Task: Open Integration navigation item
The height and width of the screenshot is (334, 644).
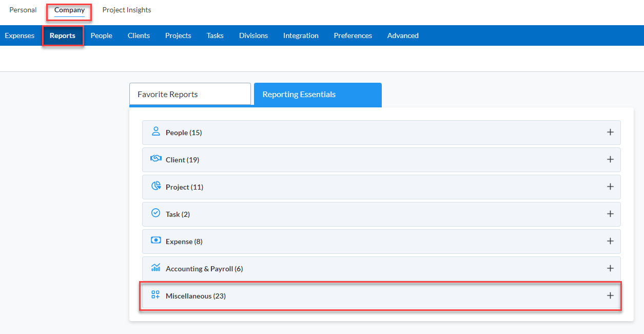Action: [x=301, y=35]
